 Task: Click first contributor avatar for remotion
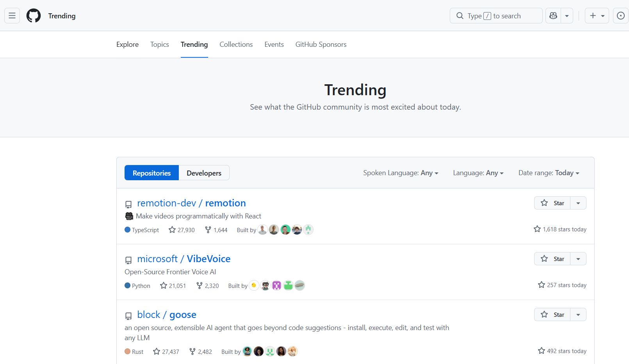pyautogui.click(x=263, y=230)
